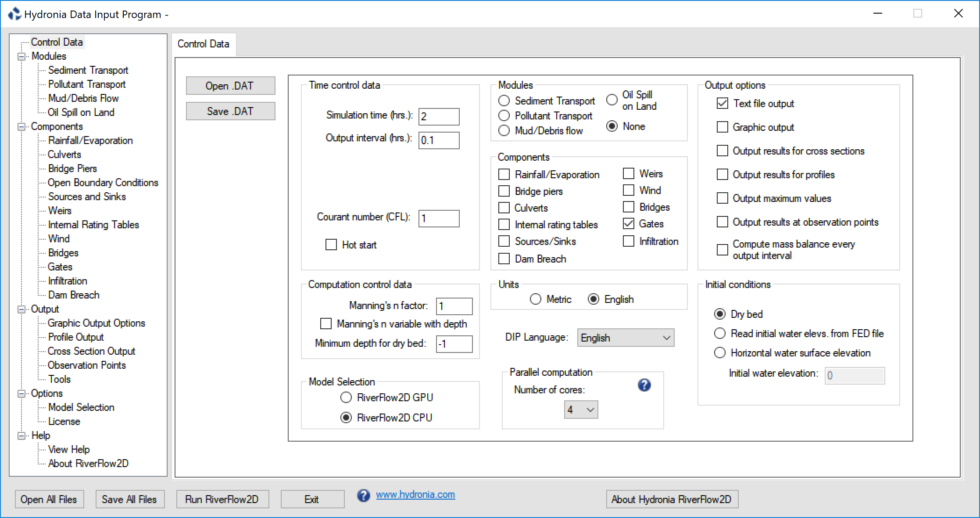Select Read initial water elevs. from FED file
This screenshot has width=980, height=518.
720,333
